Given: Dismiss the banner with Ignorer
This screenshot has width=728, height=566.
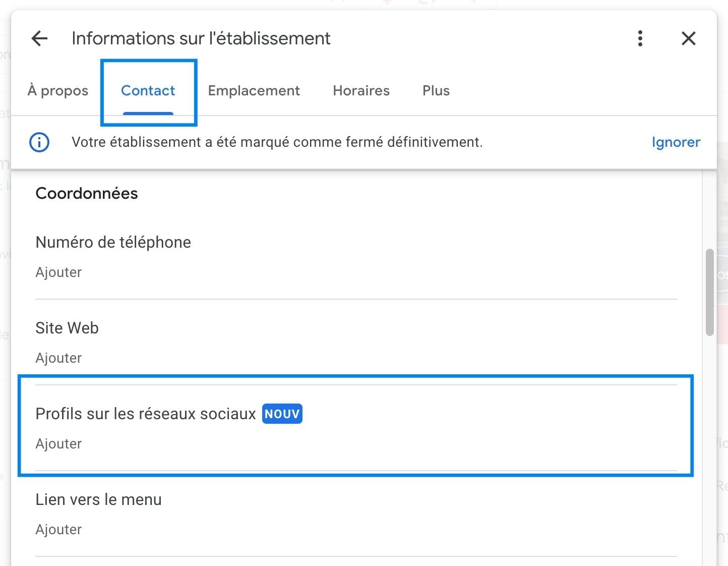Looking at the screenshot, I should point(676,142).
